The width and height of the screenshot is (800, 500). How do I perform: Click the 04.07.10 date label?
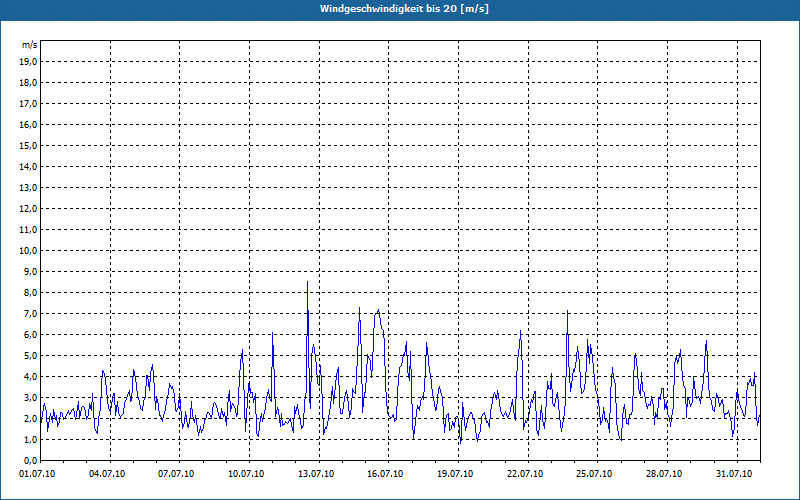[x=106, y=474]
